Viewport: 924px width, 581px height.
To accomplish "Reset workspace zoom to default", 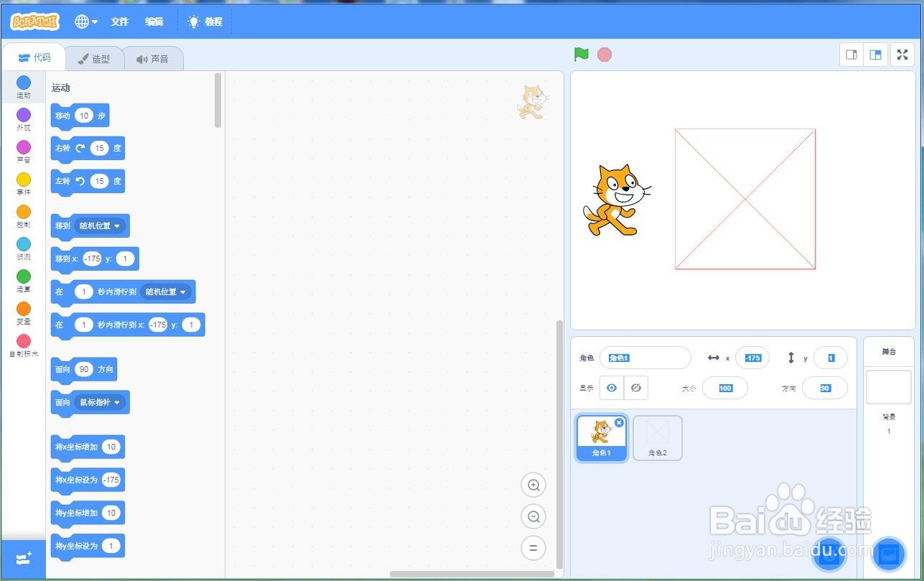I will click(x=533, y=548).
